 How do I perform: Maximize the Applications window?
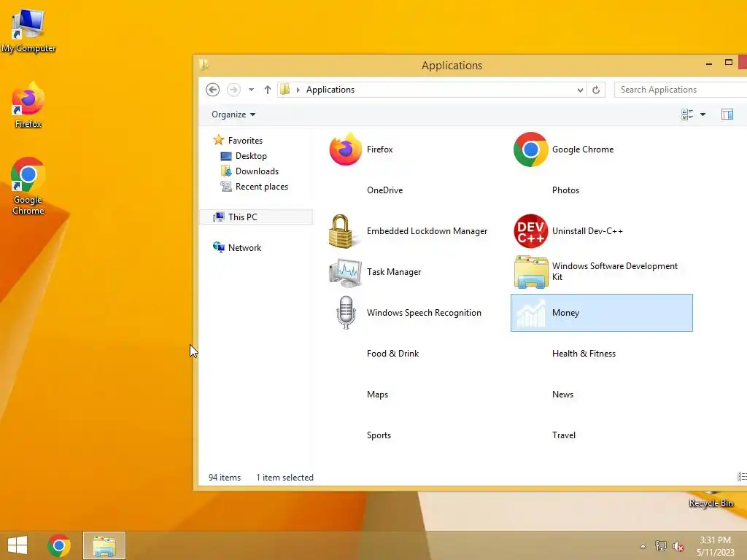729,63
